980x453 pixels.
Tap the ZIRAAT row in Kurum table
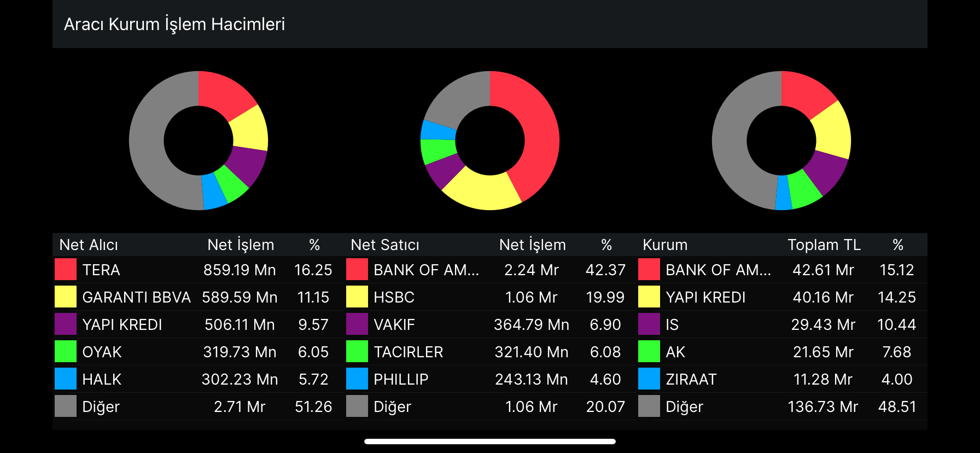(x=782, y=379)
